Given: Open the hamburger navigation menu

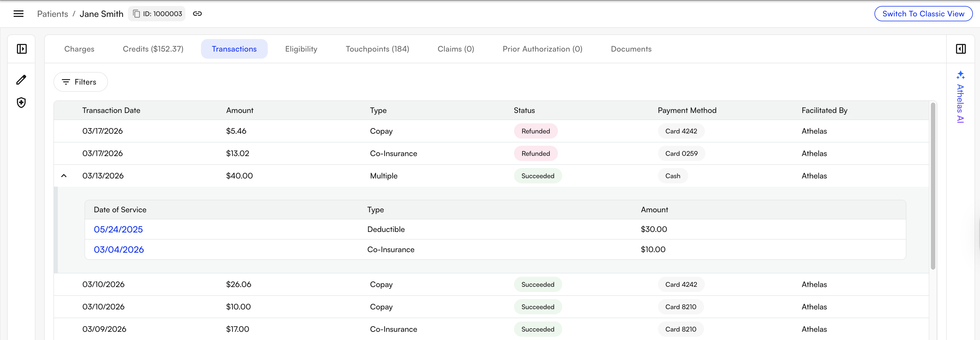Looking at the screenshot, I should point(18,13).
